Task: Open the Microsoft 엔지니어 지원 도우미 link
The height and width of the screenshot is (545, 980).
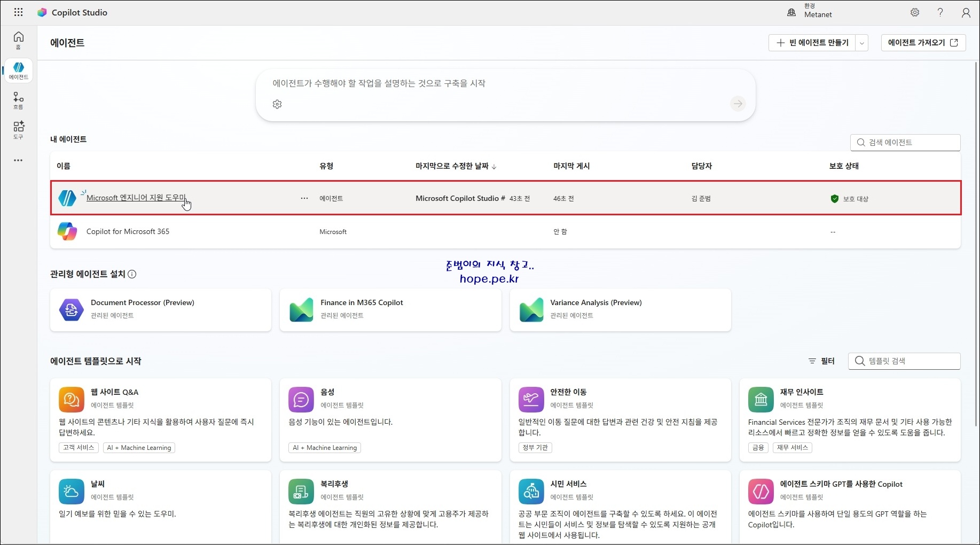Action: click(136, 198)
